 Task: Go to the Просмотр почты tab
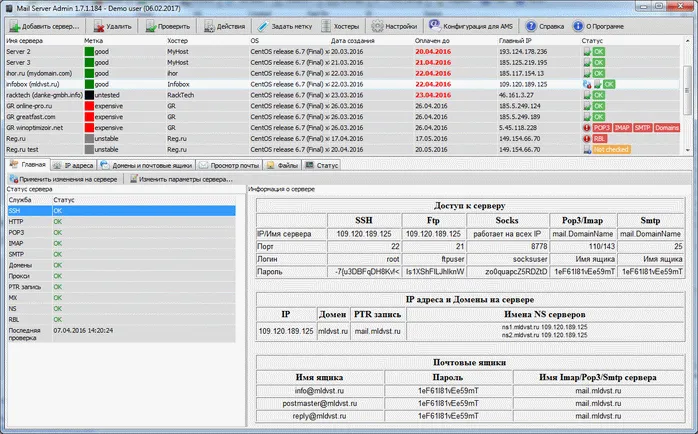click(230, 164)
